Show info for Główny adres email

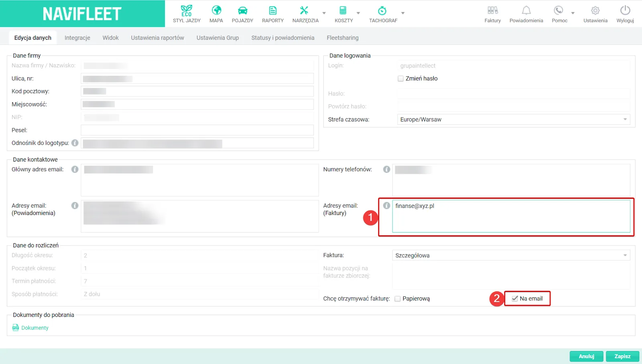[x=75, y=169]
